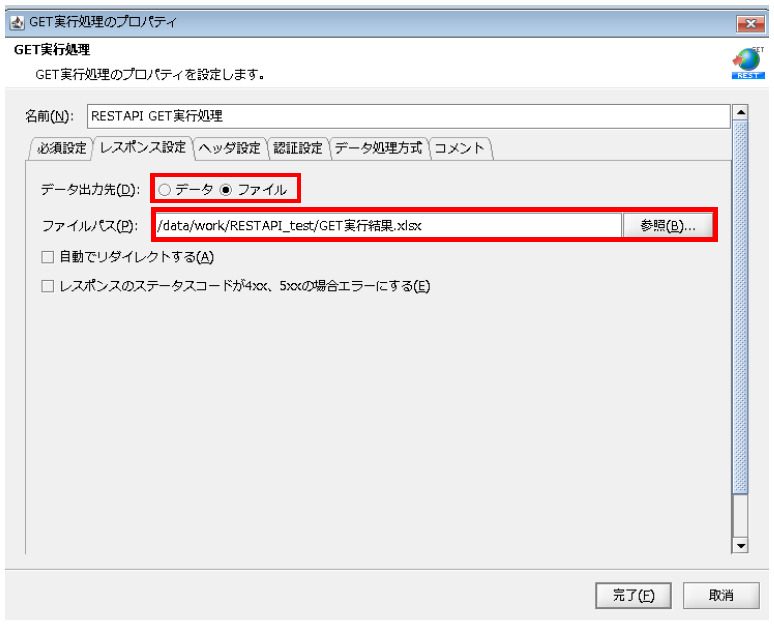
Task: Switch to the 必須設定 tab
Action: click(x=61, y=148)
